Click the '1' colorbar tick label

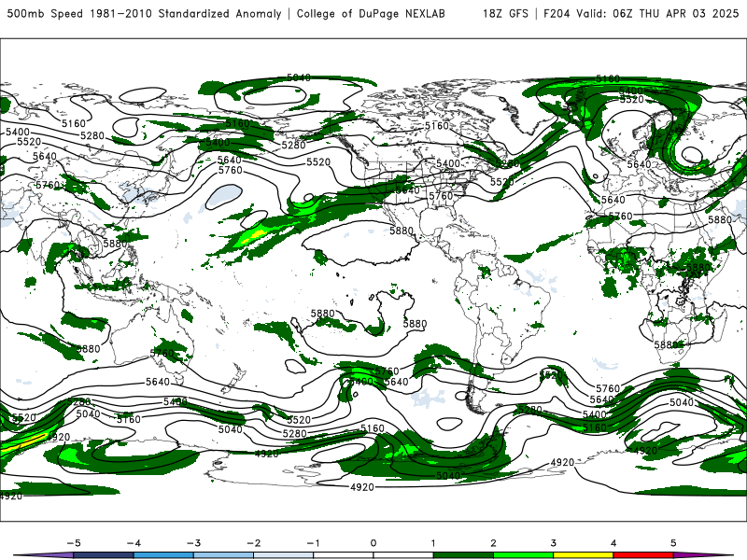[x=433, y=543]
